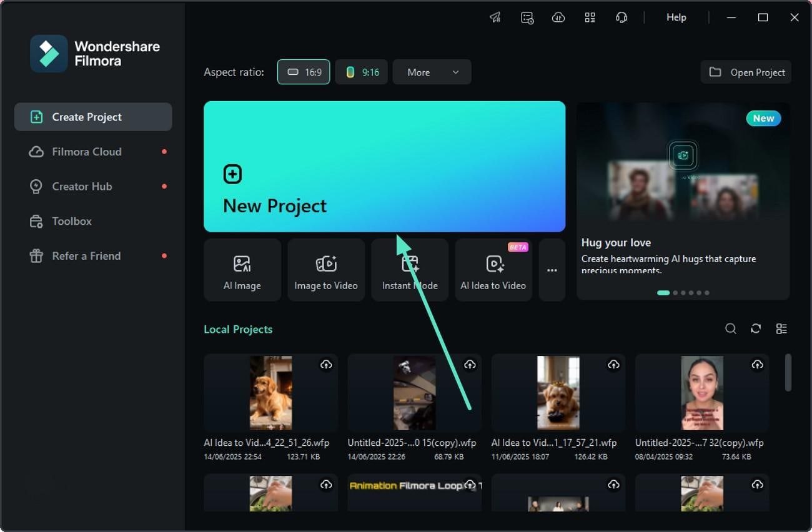This screenshot has height=532, width=812.
Task: Open the task list icon in title bar
Action: (527, 17)
